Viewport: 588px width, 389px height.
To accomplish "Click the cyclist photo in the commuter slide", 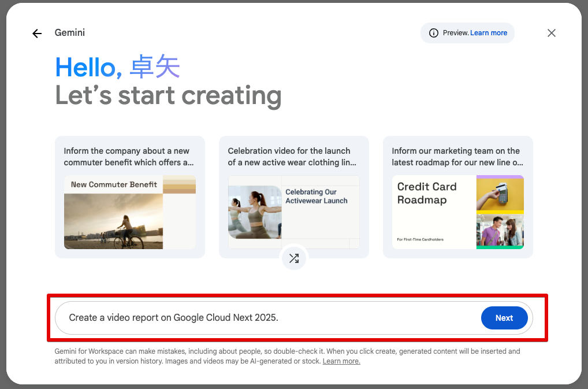I will (x=113, y=222).
